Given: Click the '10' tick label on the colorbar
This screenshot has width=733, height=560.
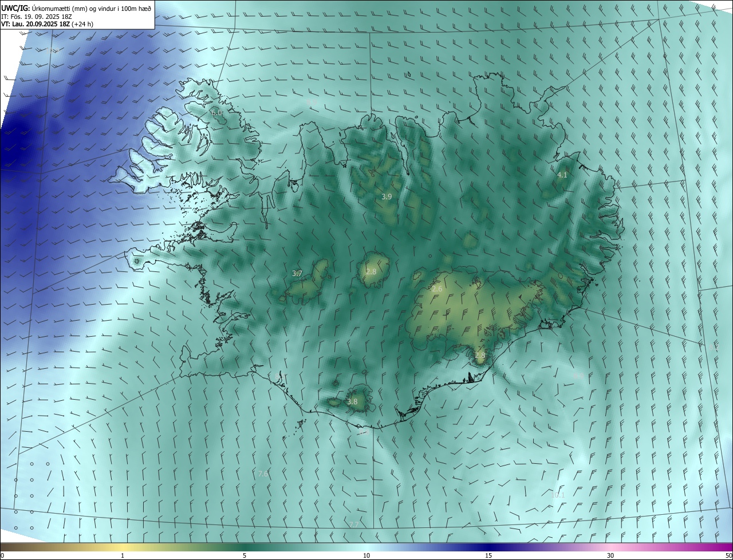Looking at the screenshot, I should pyautogui.click(x=366, y=555).
